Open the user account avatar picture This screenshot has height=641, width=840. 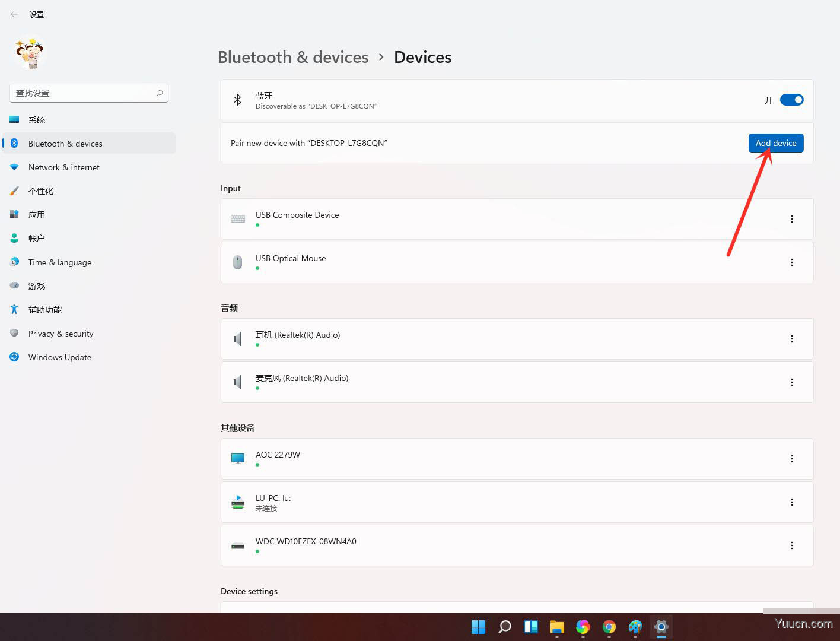click(30, 53)
